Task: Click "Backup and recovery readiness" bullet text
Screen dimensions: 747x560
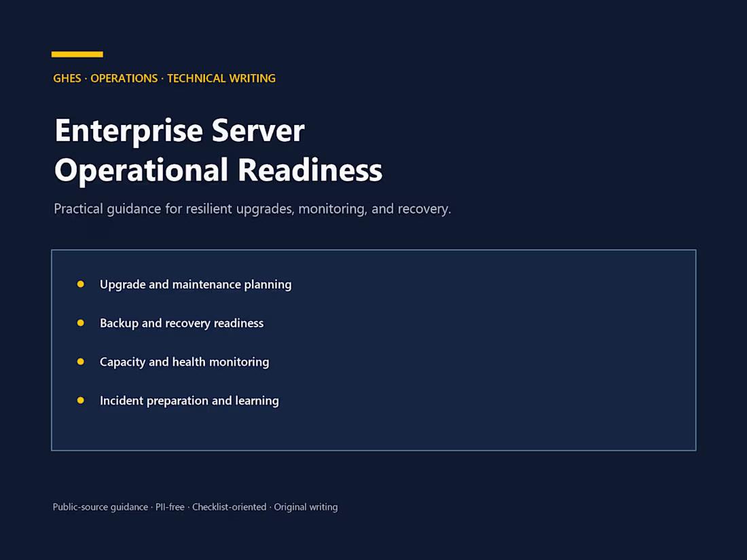Action: tap(181, 323)
